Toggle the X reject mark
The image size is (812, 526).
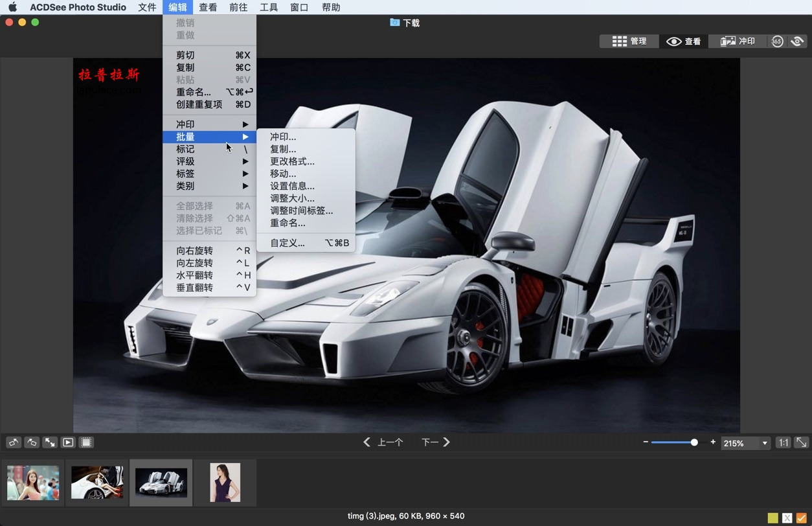[787, 518]
